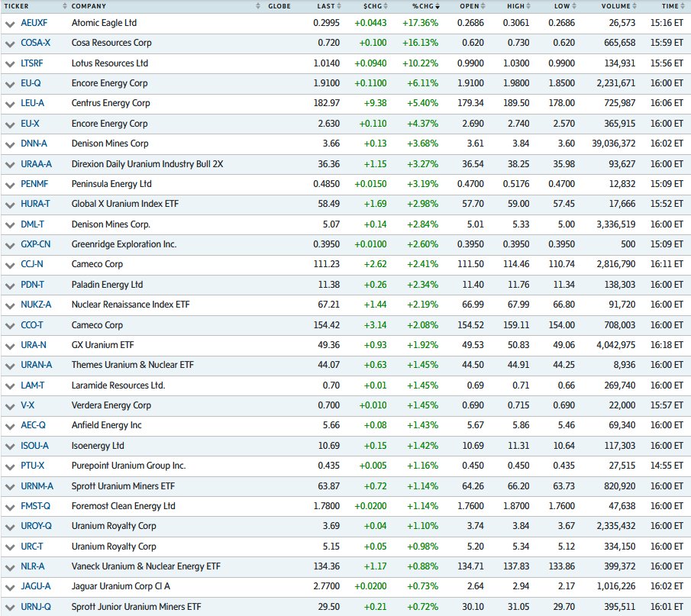This screenshot has height=616, width=691.
Task: Open the HURA-T ticker link
Action: (35, 204)
